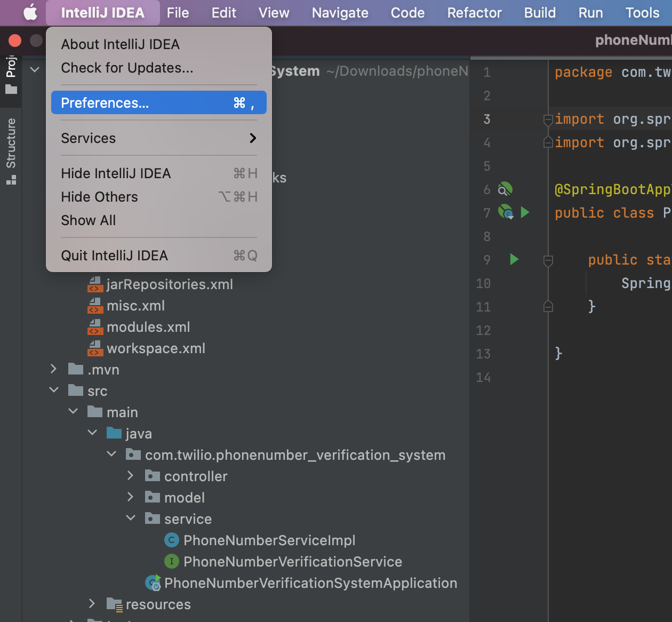The height and width of the screenshot is (622, 672).
Task: Collapse the main folder
Action: [x=73, y=411]
